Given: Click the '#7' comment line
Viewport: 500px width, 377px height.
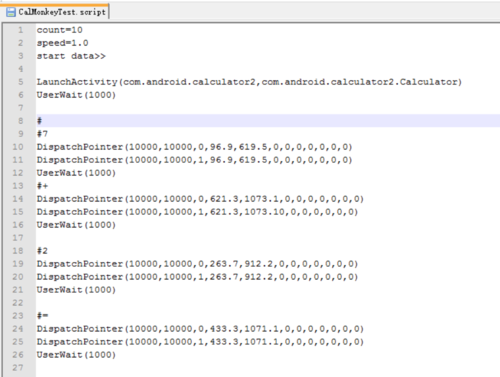Looking at the screenshot, I should tap(42, 134).
